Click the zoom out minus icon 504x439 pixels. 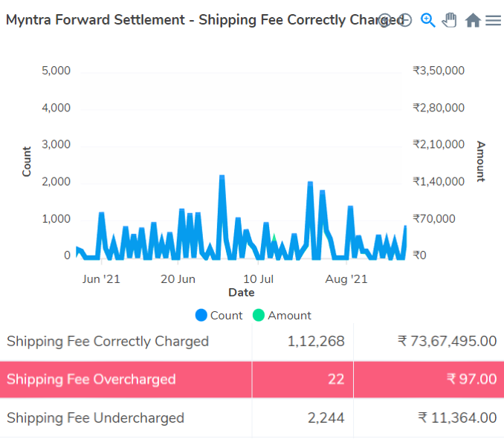(404, 20)
